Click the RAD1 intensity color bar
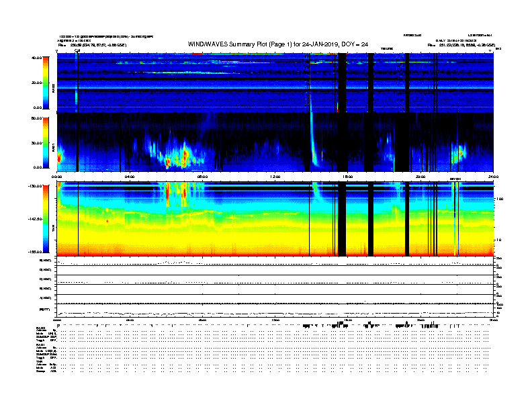 [46, 143]
